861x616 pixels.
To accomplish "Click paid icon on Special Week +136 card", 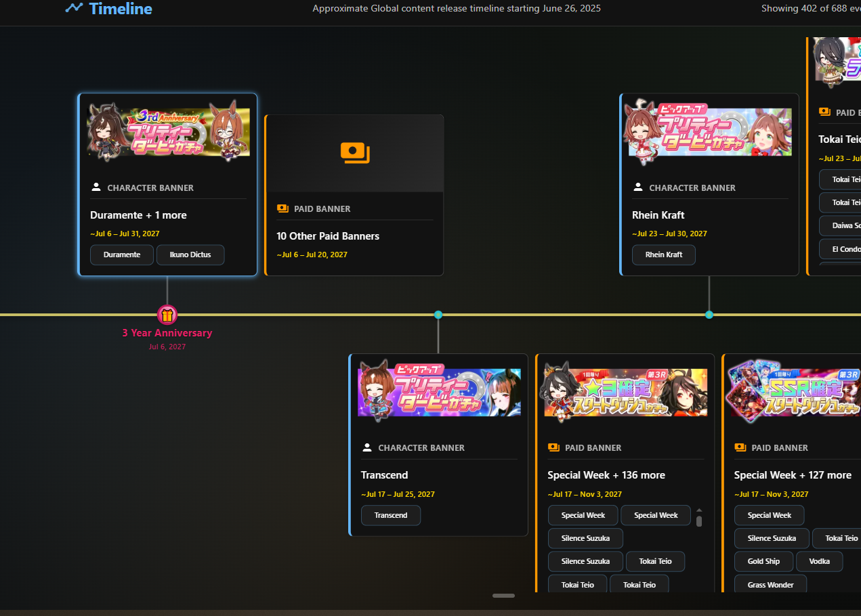I will 554,447.
